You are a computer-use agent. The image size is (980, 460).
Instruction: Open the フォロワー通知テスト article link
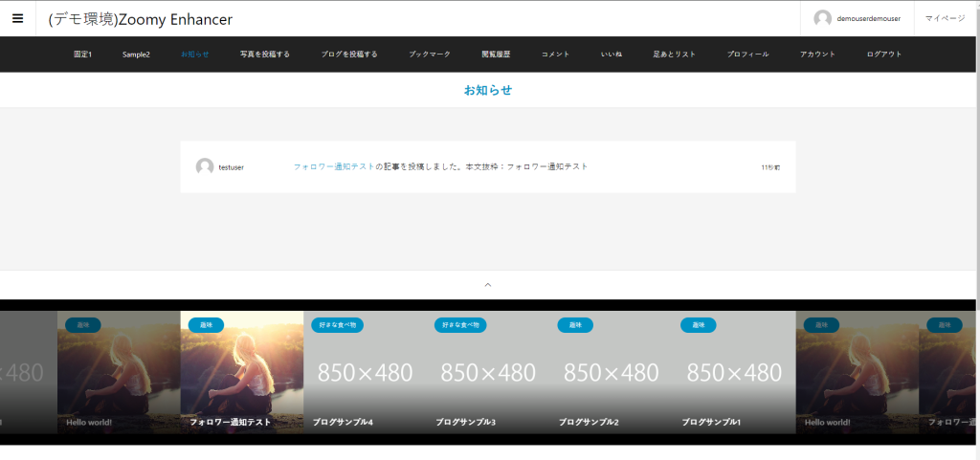click(x=334, y=166)
